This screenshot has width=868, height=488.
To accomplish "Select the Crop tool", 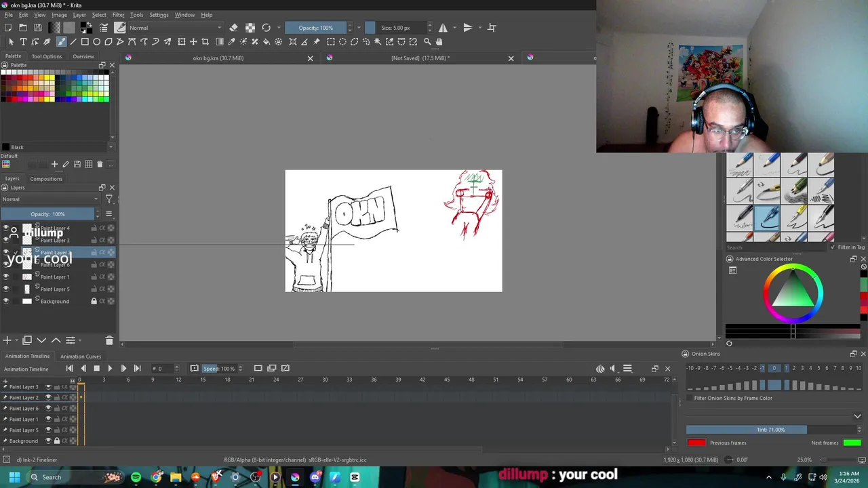I will (205, 42).
